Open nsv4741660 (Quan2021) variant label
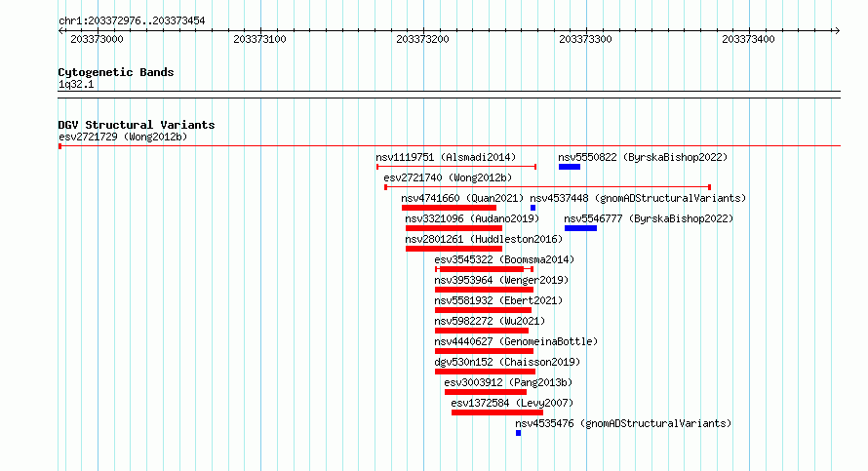Image resolution: width=868 pixels, height=471 pixels. click(462, 198)
